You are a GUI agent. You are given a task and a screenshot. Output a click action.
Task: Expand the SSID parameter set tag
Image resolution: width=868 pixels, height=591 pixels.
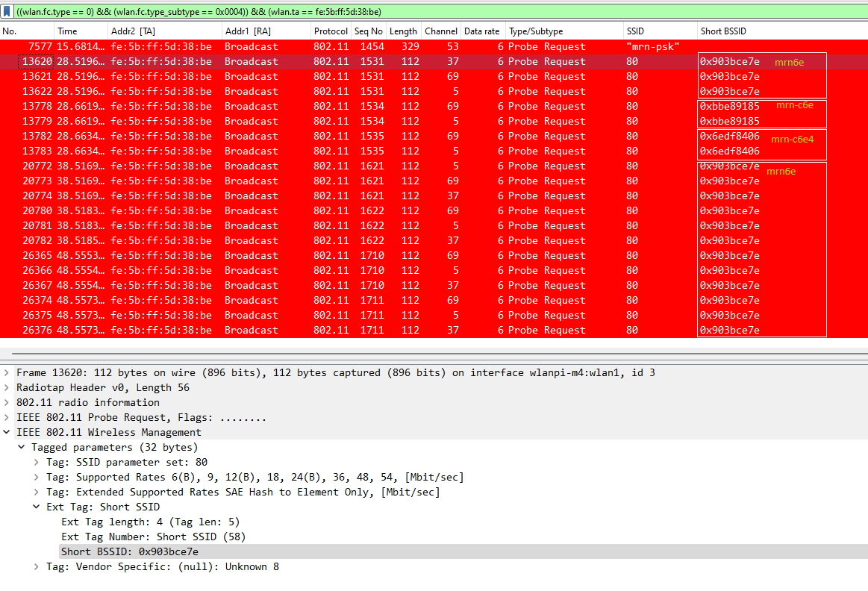pos(37,462)
